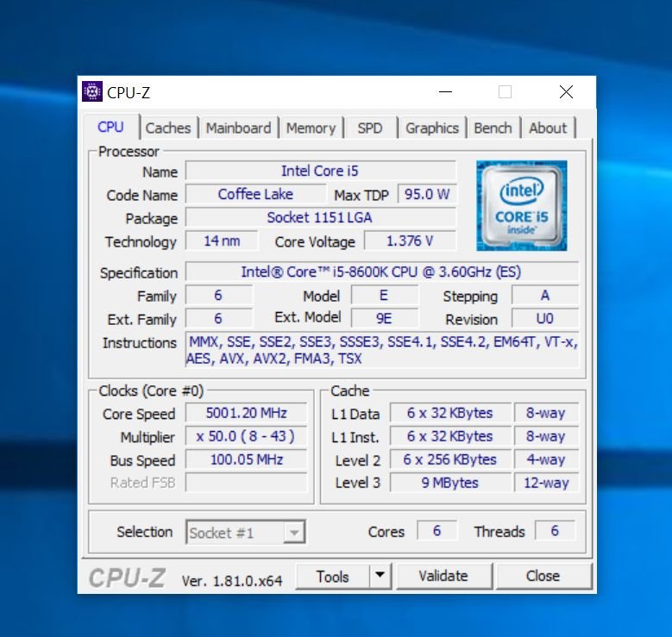Image resolution: width=672 pixels, height=637 pixels.
Task: Click the L1 Data size 6 x 32 KBytes
Action: click(x=450, y=413)
